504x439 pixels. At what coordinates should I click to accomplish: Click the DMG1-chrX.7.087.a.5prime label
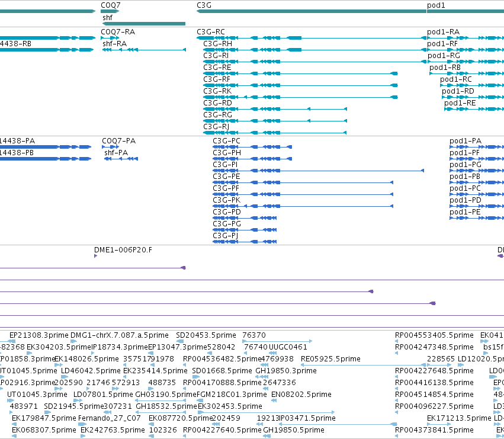pyautogui.click(x=120, y=335)
